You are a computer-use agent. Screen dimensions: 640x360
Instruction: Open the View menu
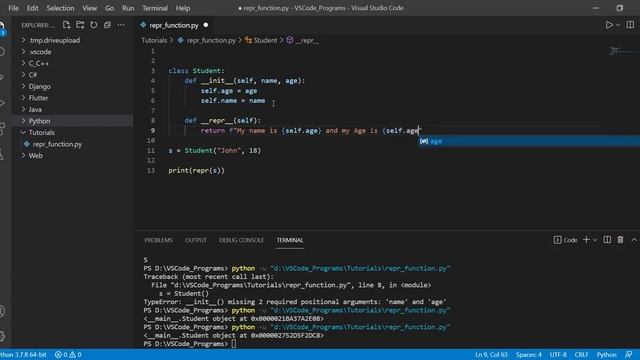89,8
